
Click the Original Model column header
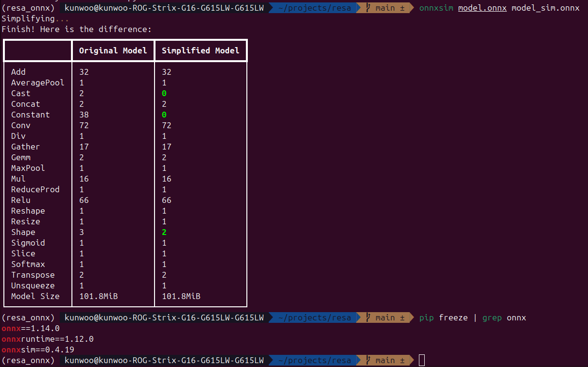click(113, 50)
